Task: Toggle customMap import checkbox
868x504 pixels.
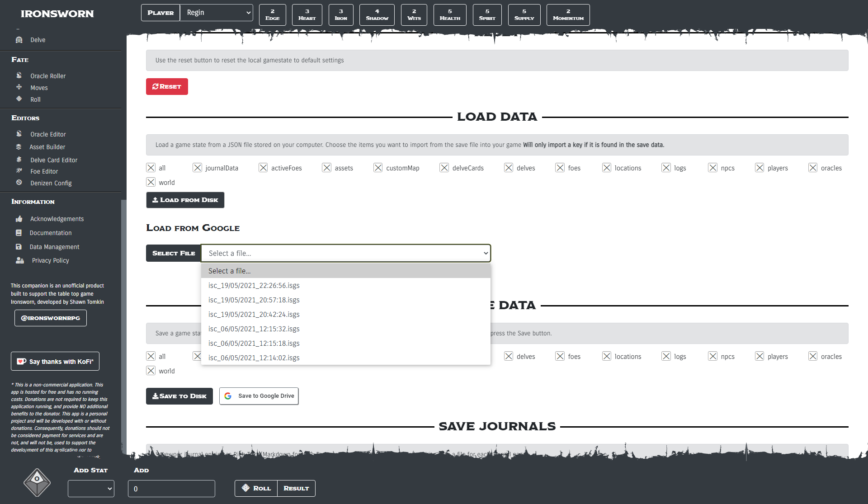Action: click(x=378, y=168)
